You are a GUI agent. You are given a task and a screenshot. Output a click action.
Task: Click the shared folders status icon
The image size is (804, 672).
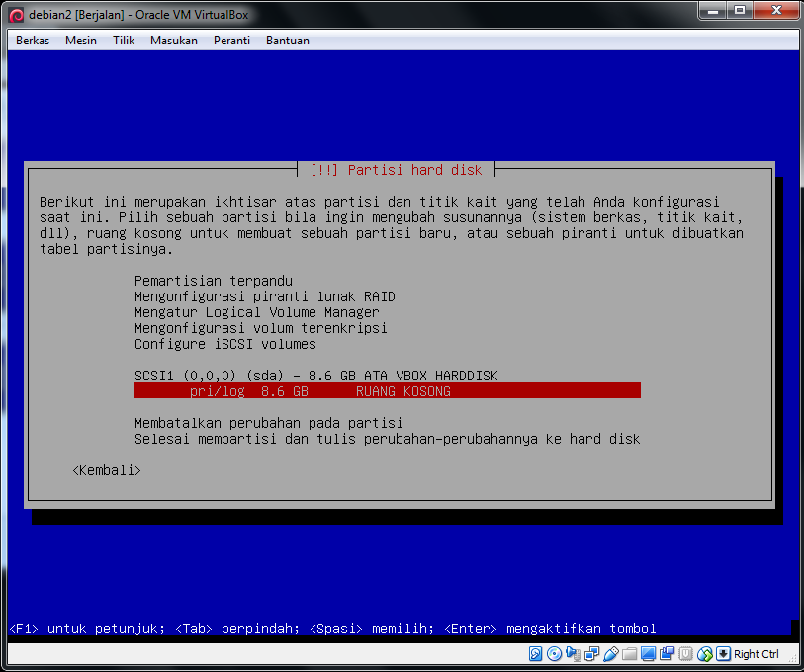coord(630,653)
